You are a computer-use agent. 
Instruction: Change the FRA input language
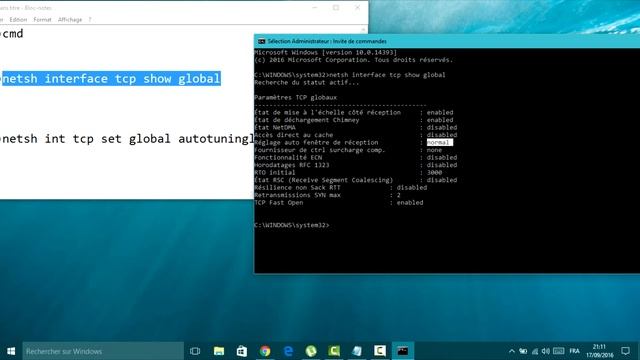click(574, 351)
